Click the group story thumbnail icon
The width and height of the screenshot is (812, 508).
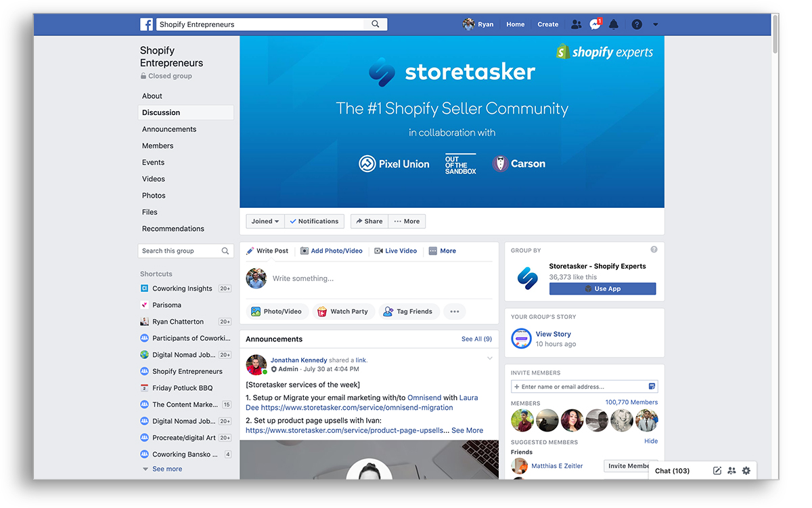coord(521,338)
